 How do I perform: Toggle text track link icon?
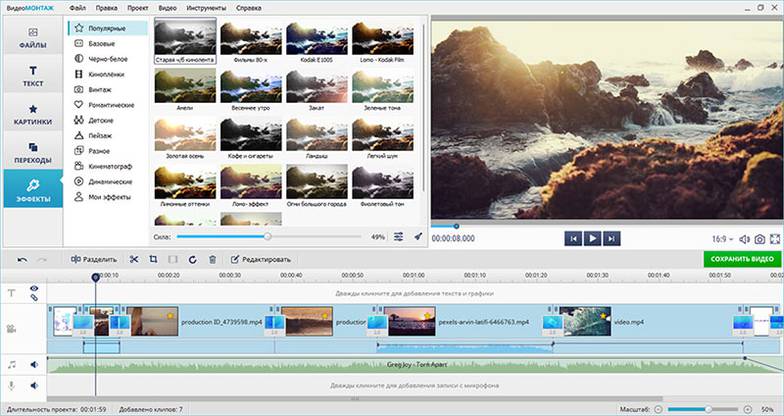click(x=34, y=298)
